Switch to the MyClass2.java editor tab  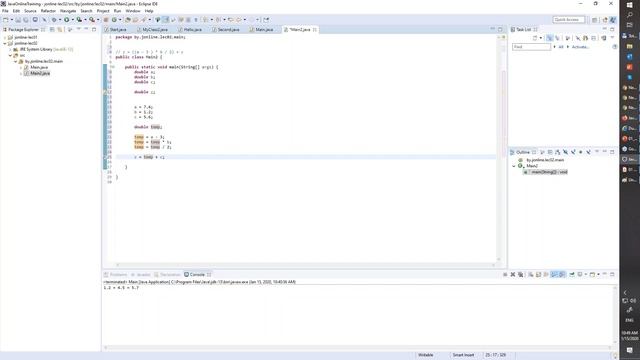[155, 30]
